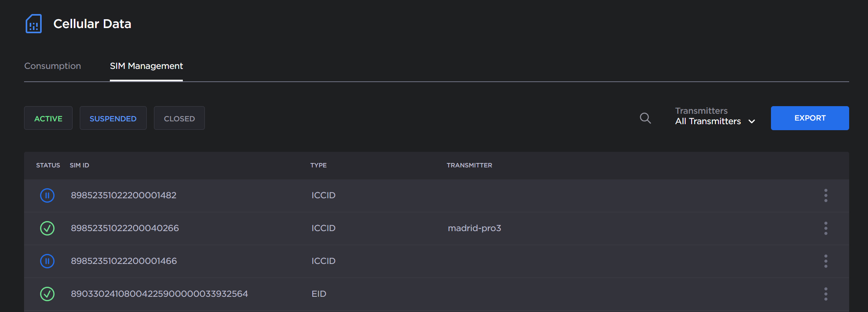This screenshot has height=312, width=868.
Task: Toggle the ACTIVE status filter
Action: pyautogui.click(x=48, y=118)
